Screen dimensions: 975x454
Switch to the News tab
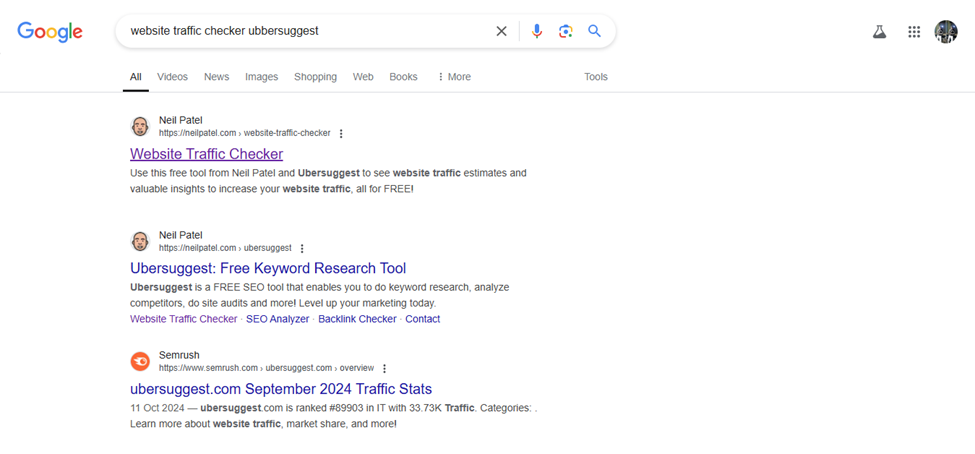tap(216, 77)
